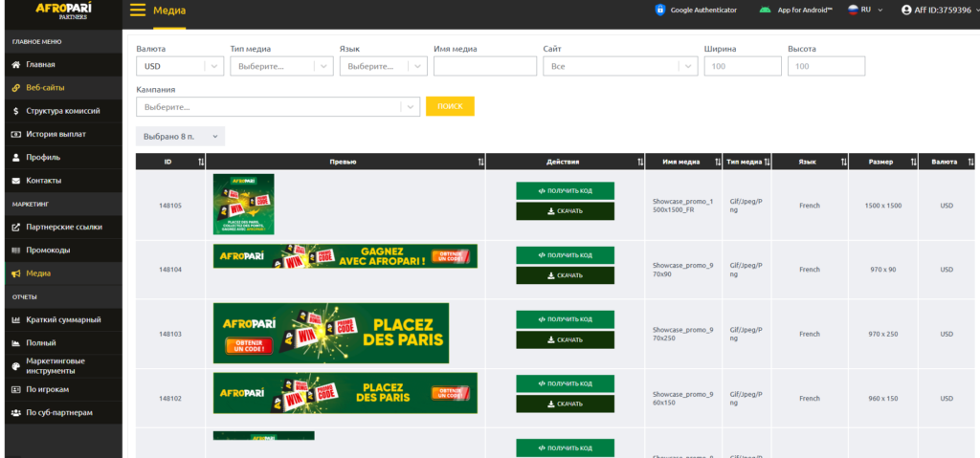Open the Сайт dropdown showing Все
Viewport: 980px width, 458px height.
click(620, 66)
